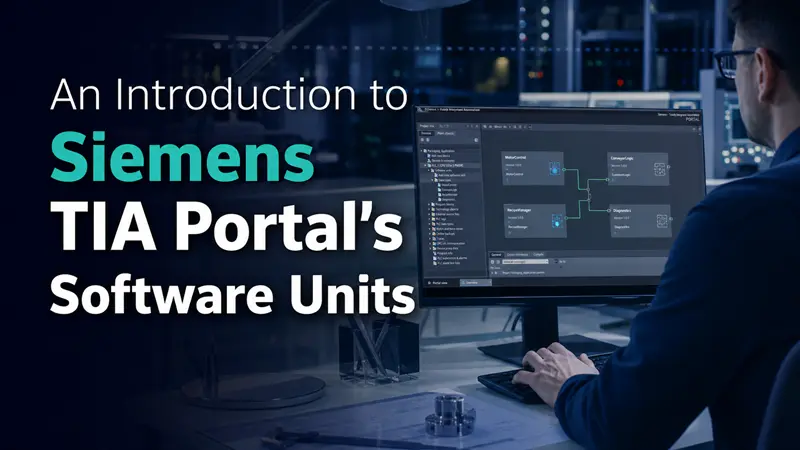The image size is (800, 450).
Task: Open the General tab in the inspector
Action: point(496,255)
